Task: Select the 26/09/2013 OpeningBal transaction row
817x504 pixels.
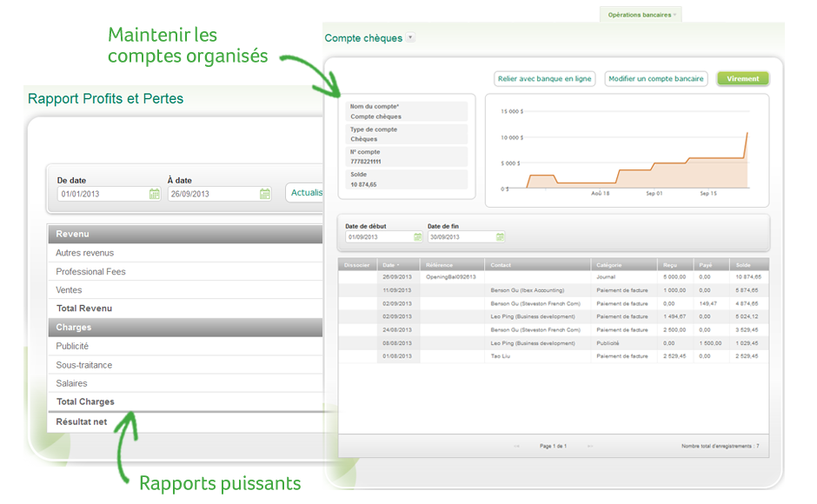Action: pyautogui.click(x=521, y=276)
